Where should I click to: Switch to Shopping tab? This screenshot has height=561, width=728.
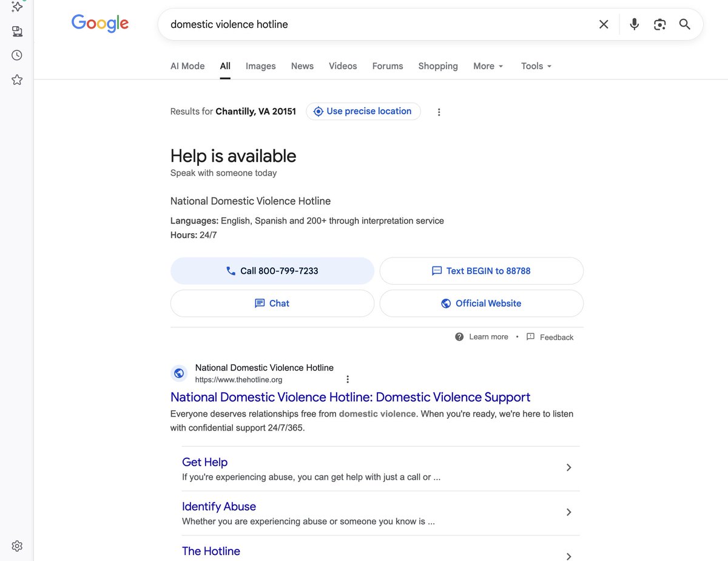click(438, 66)
